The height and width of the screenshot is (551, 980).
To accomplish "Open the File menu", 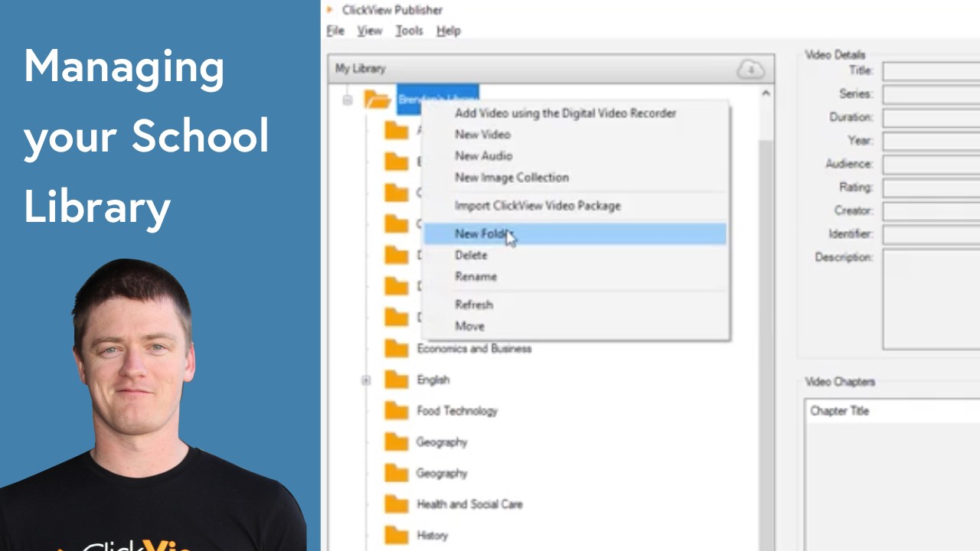I will tap(335, 31).
